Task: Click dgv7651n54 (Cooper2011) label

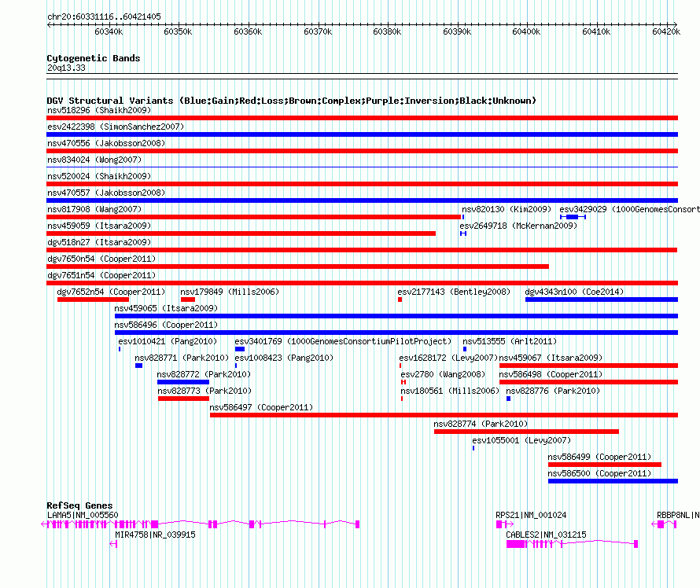Action: pyautogui.click(x=101, y=275)
